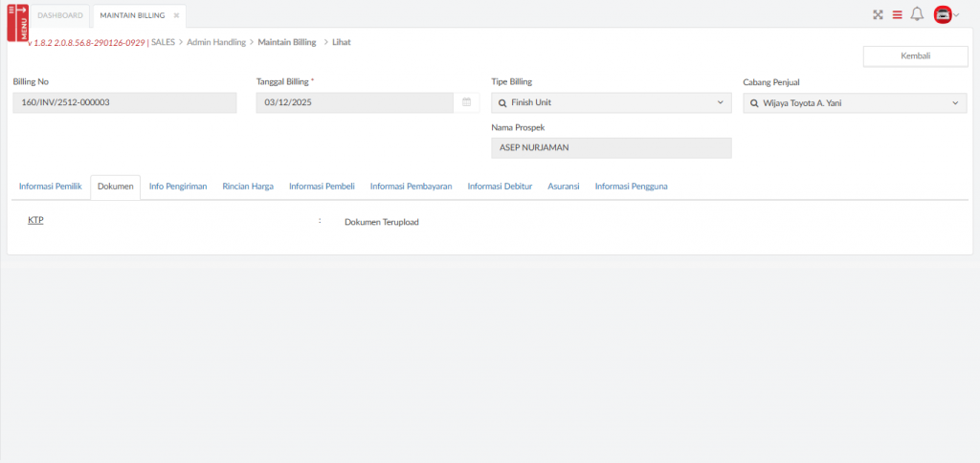Open the notifications bell

coord(917,14)
